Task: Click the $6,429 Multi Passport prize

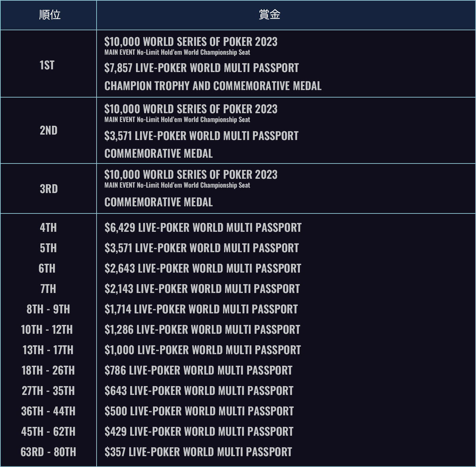Action: click(203, 227)
